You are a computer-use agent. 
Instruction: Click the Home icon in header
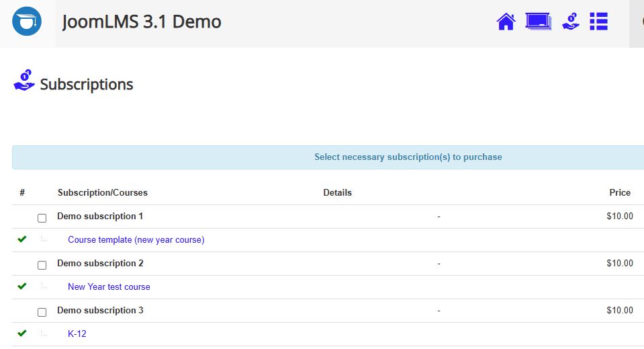(x=506, y=22)
